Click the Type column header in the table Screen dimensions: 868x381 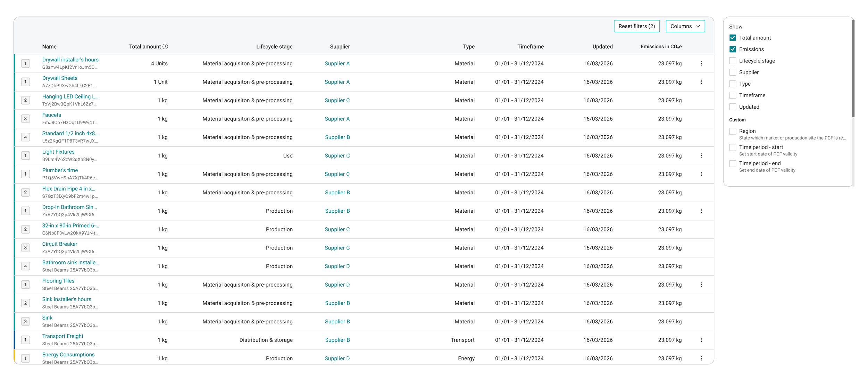pos(469,46)
